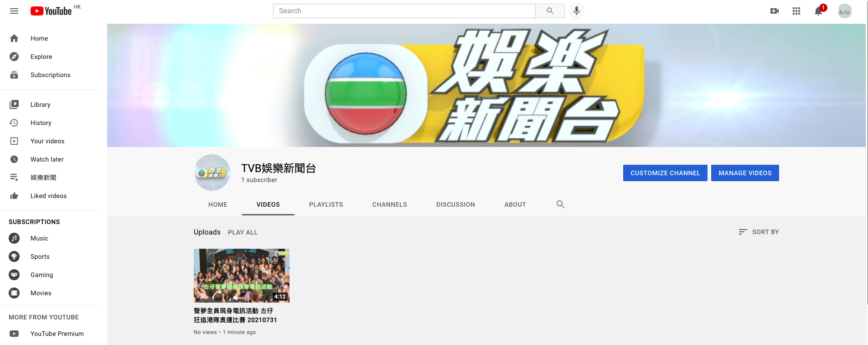Click the Explore compass icon
Viewport: 868px width, 345px height.
pyautogui.click(x=14, y=57)
